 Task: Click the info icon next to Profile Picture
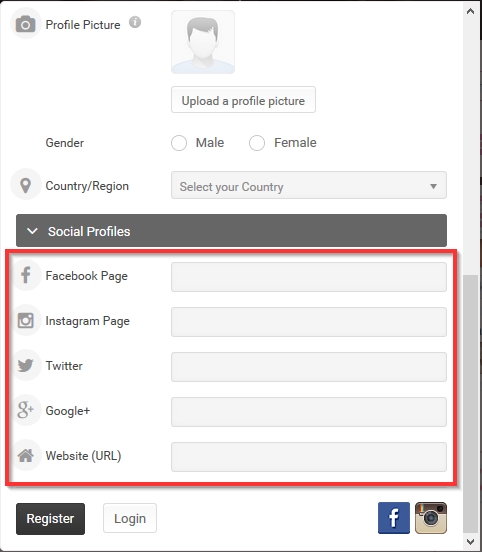135,22
